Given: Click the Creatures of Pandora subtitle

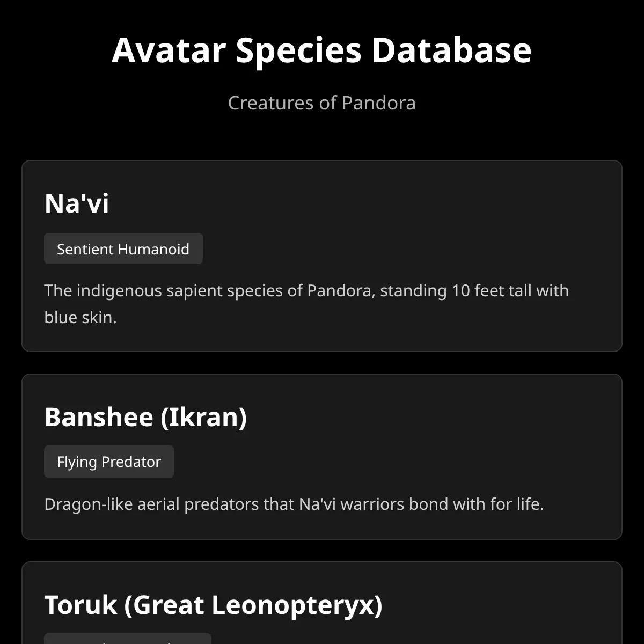Looking at the screenshot, I should (321, 103).
